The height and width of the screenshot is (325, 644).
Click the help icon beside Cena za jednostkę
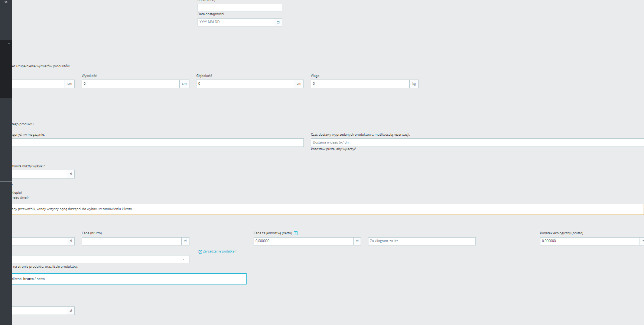[296, 233]
